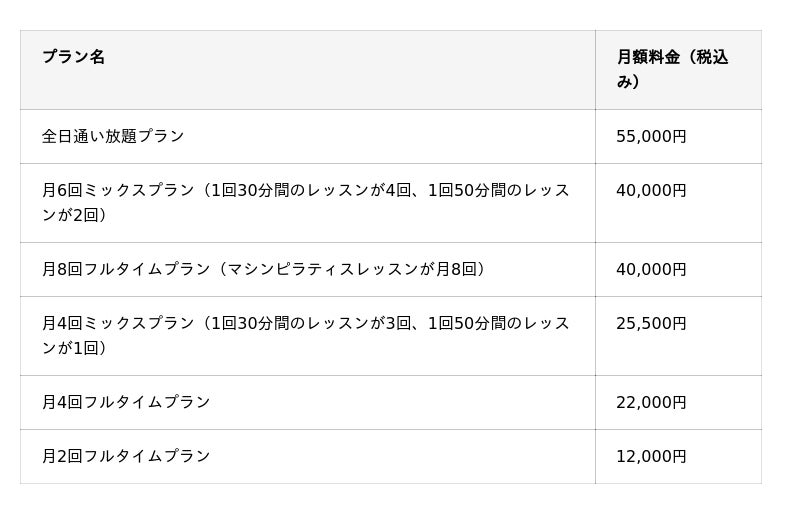Click the 40,000円 price for 月6回ミックスプラン
The width and height of the screenshot is (800, 514).
651,190
